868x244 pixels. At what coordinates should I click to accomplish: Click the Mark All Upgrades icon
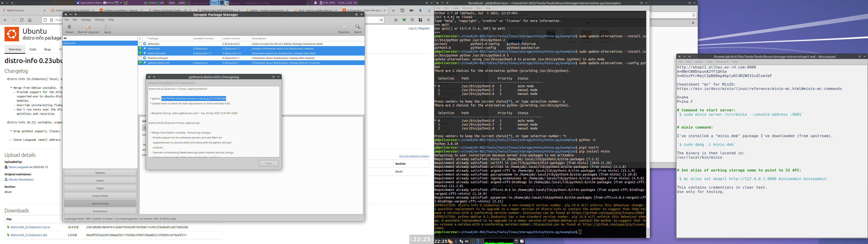pyautogui.click(x=89, y=27)
